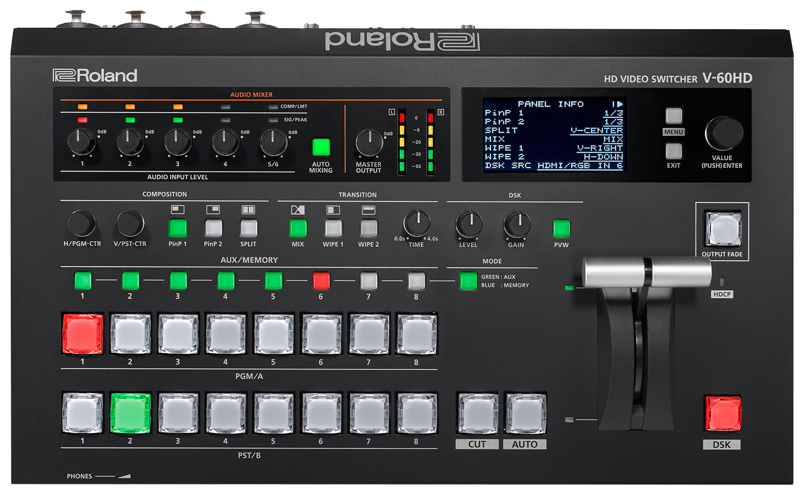812x504 pixels.
Task: Click the HDCP indicator label
Action: (x=722, y=294)
